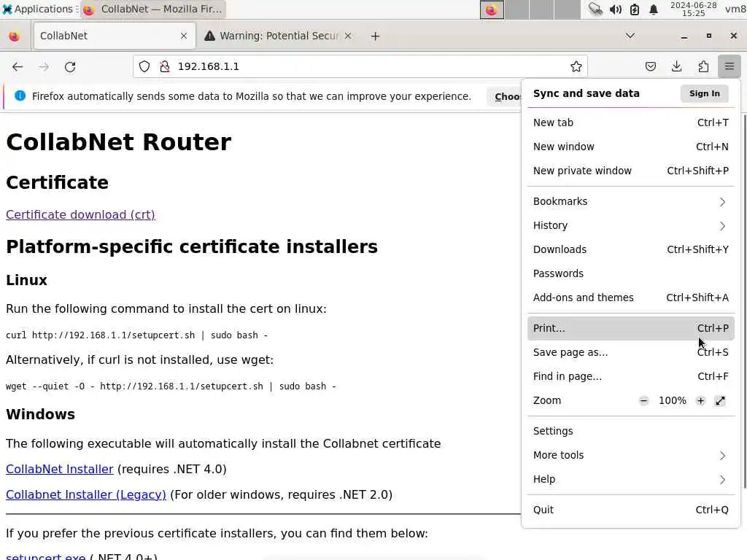747x560 pixels.
Task: Choose New private window menu item
Action: [631, 171]
